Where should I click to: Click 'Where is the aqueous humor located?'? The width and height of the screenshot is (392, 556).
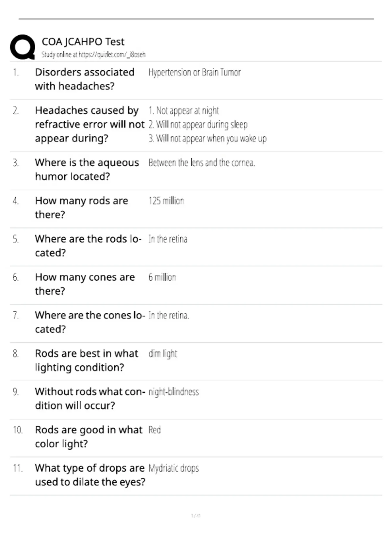87,169
